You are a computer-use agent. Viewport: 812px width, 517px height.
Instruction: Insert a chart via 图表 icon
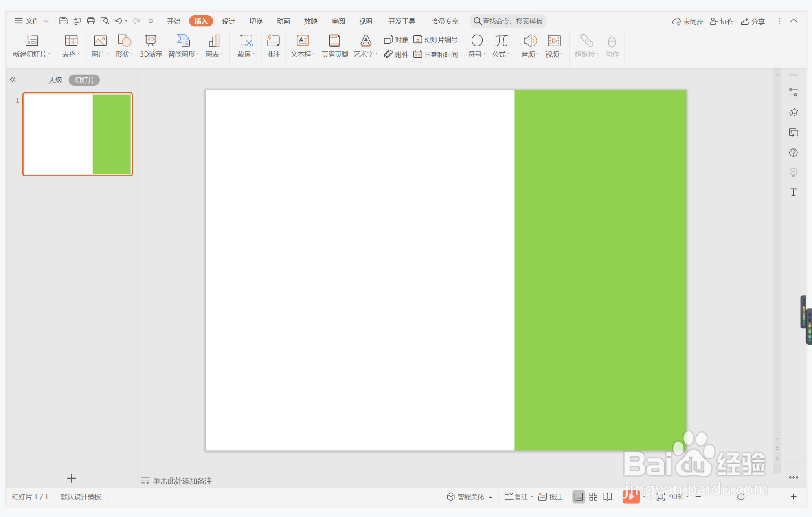(214, 41)
